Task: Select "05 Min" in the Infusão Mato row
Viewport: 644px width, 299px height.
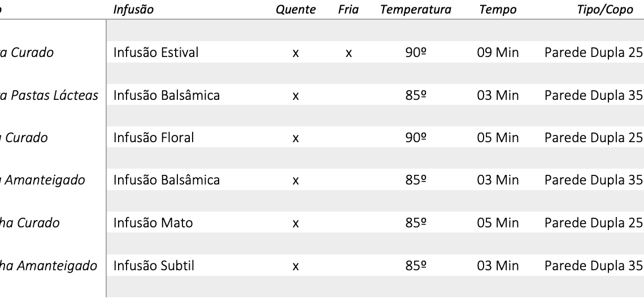Action: [x=498, y=223]
